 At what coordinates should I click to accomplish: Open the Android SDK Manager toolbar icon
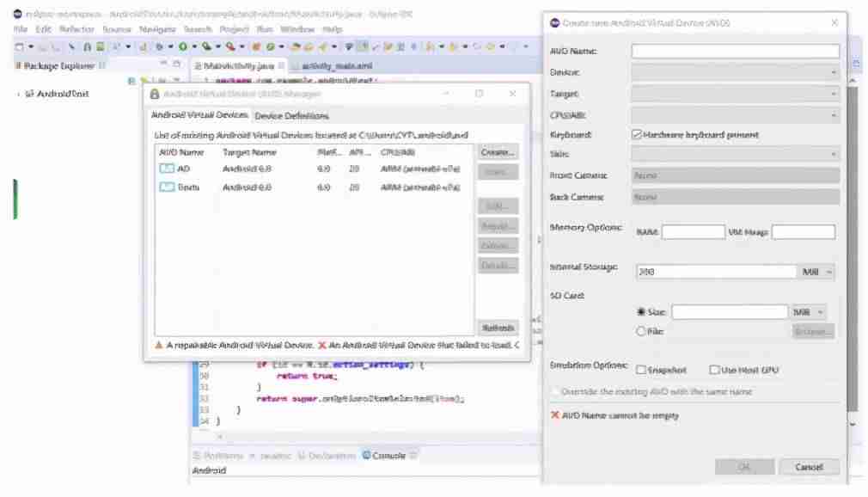[x=87, y=46]
